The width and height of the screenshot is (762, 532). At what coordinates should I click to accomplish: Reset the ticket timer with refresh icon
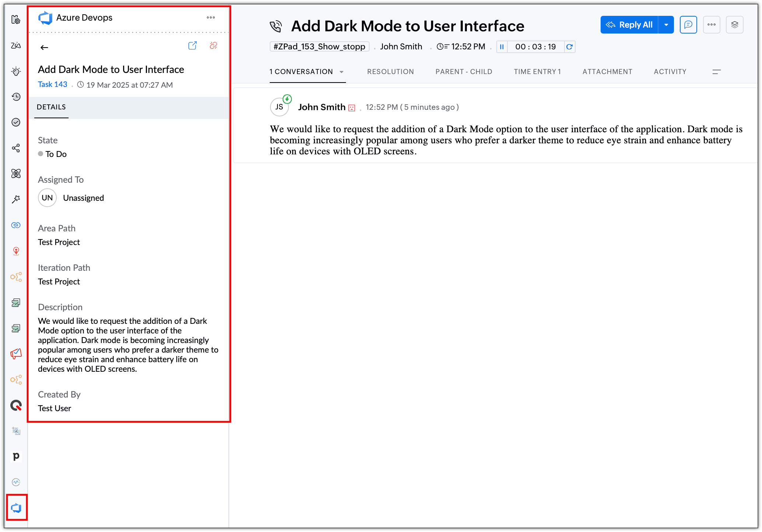pos(569,47)
